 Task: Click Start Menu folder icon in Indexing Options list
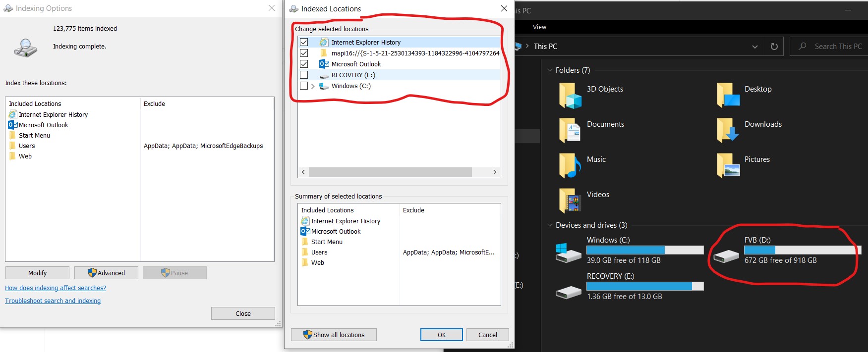[x=13, y=135]
